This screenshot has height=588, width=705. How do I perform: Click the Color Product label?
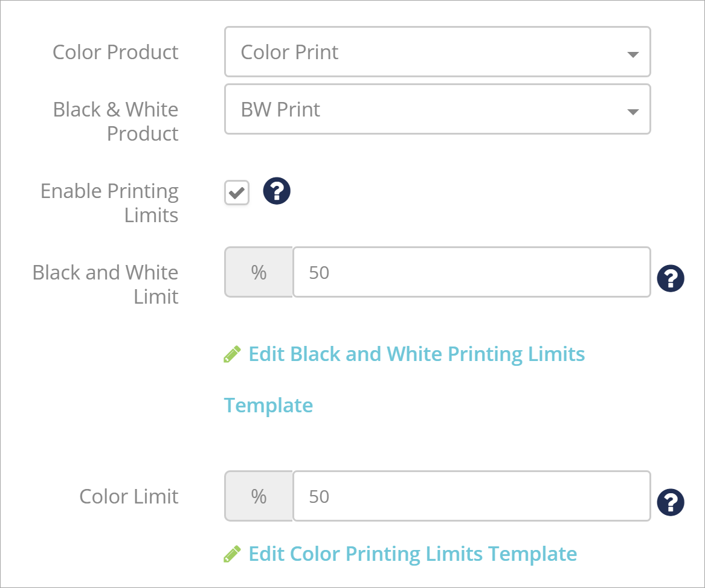click(x=115, y=52)
